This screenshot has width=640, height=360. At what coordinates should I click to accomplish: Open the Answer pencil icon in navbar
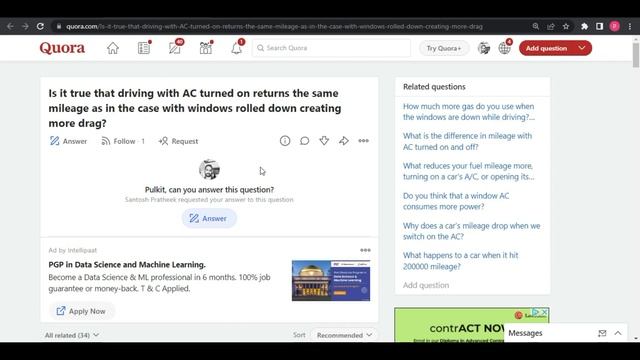click(x=176, y=48)
